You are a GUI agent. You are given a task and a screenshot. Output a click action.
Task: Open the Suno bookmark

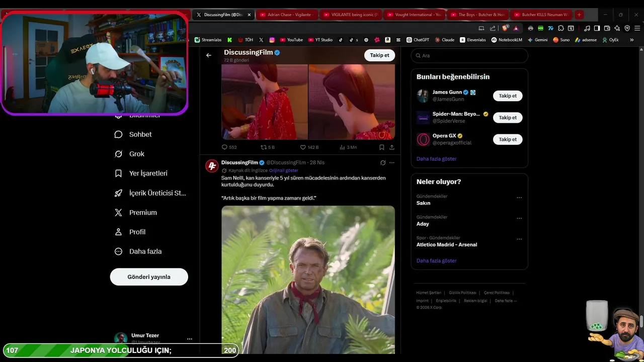click(x=561, y=40)
